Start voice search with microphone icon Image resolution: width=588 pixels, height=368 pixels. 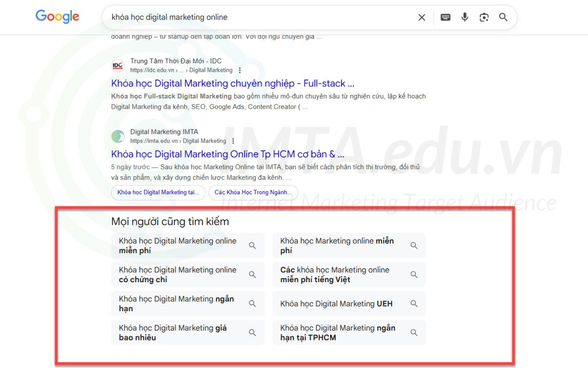465,17
